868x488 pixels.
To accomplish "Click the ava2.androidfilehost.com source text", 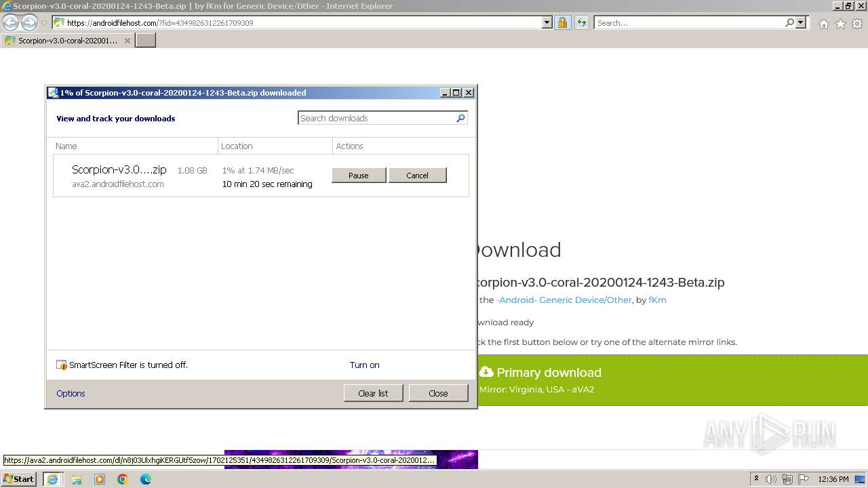I will pos(118,184).
